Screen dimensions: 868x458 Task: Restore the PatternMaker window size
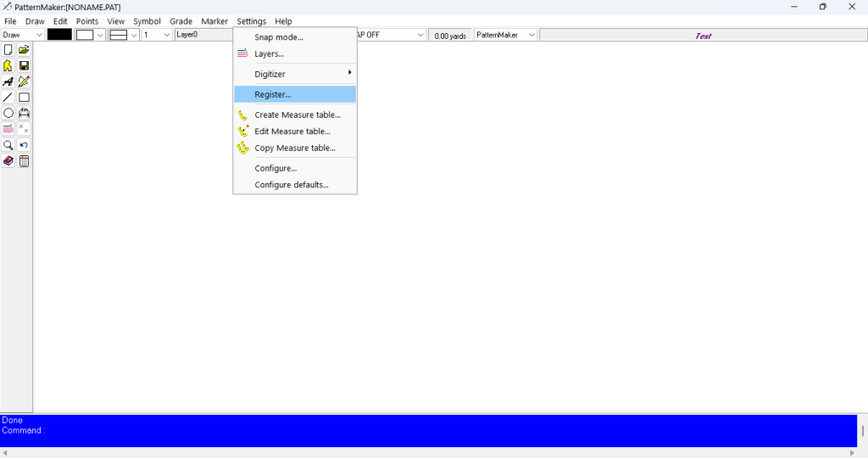822,7
